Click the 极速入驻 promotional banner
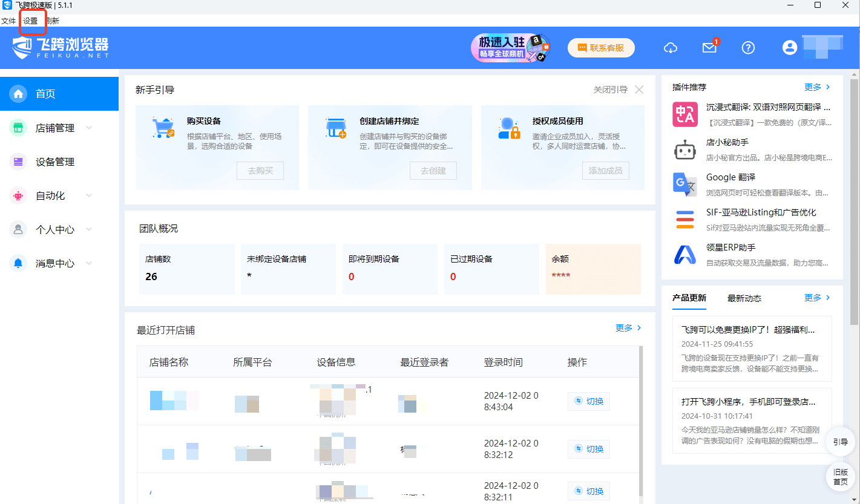The height and width of the screenshot is (504, 860). pyautogui.click(x=510, y=48)
